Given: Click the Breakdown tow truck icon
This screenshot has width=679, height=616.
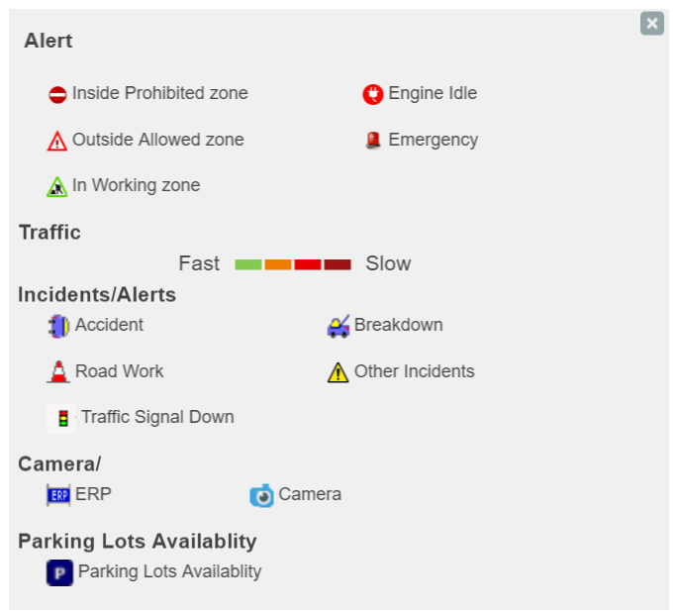Looking at the screenshot, I should point(339,326).
